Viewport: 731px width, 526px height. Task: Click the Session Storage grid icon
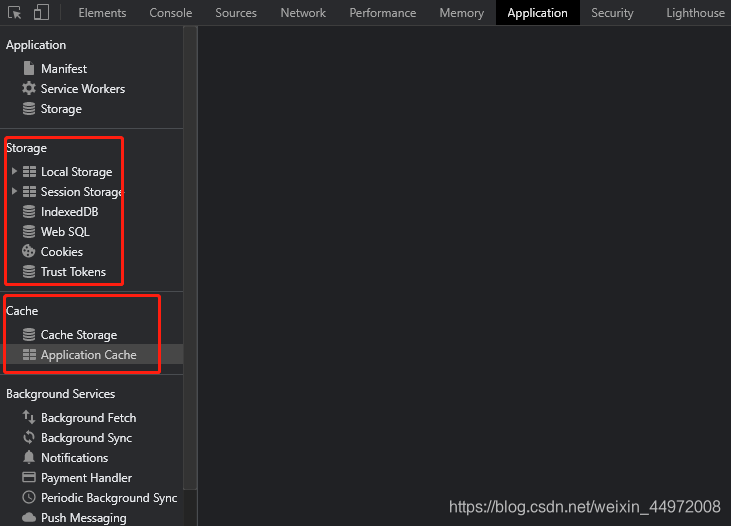29,192
